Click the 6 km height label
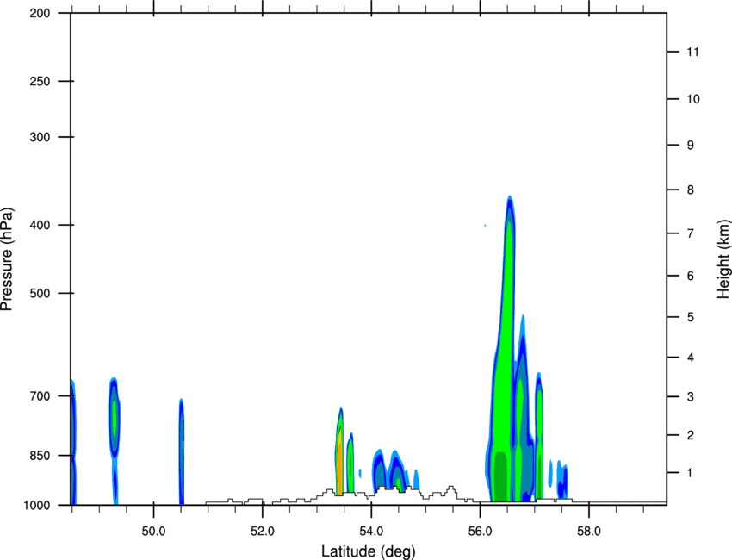This screenshot has width=732, height=560. 691,276
